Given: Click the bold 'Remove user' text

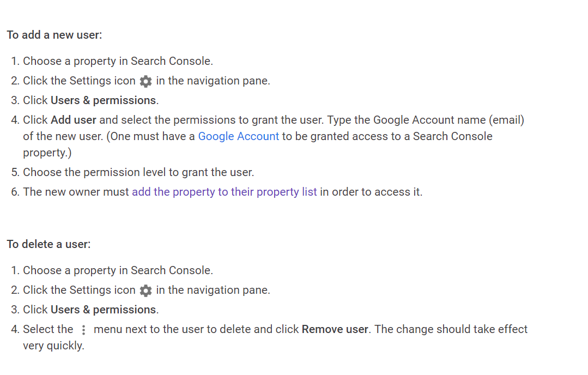Looking at the screenshot, I should (335, 329).
